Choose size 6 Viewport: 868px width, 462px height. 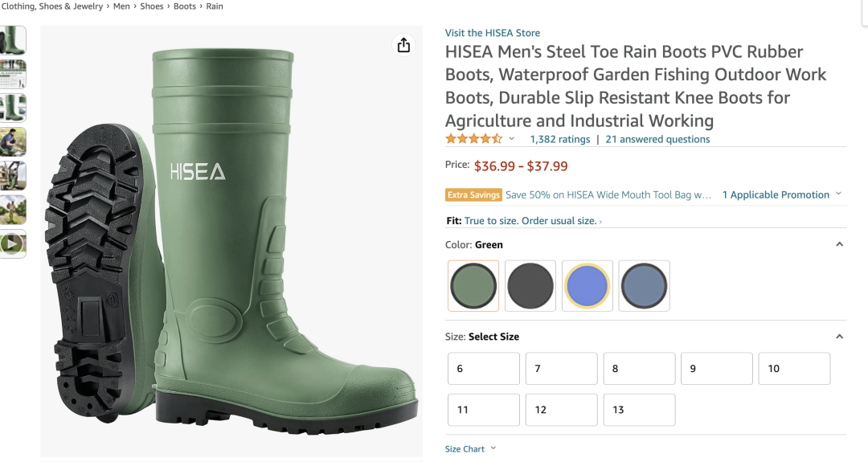[x=484, y=369]
